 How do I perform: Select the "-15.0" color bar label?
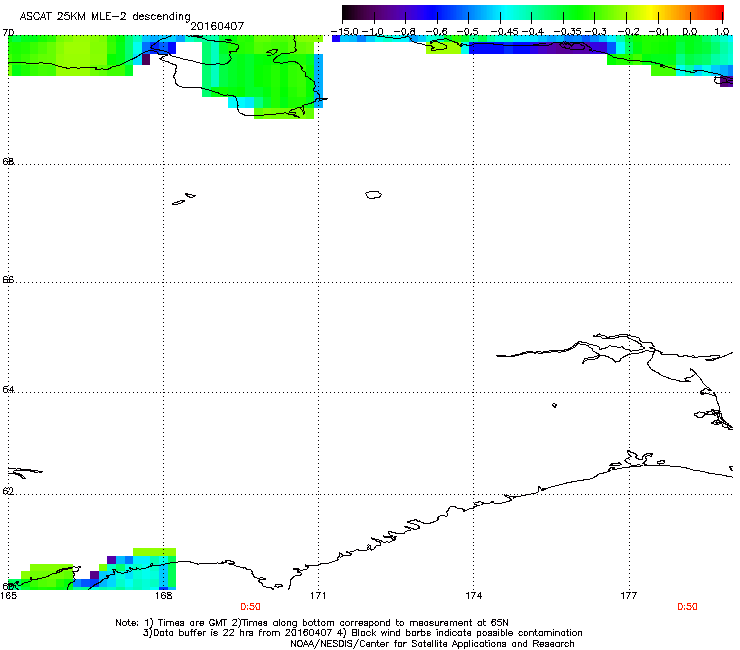pos(345,32)
